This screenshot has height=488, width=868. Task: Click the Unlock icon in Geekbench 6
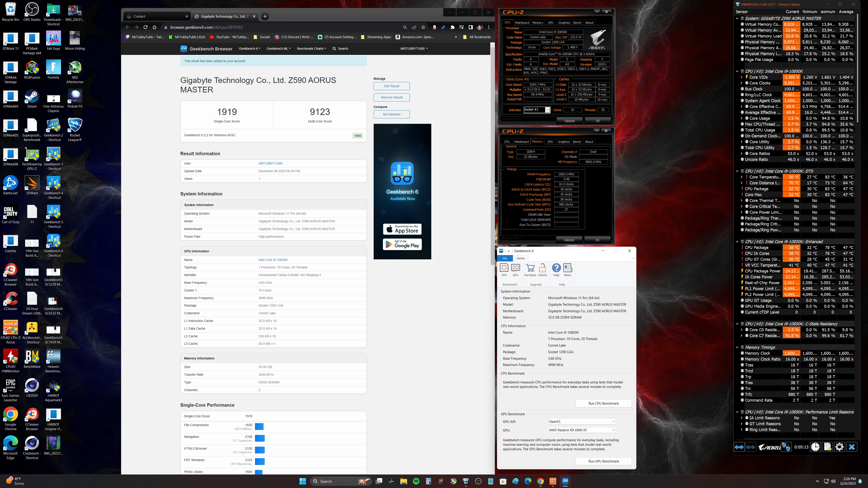[x=542, y=270]
